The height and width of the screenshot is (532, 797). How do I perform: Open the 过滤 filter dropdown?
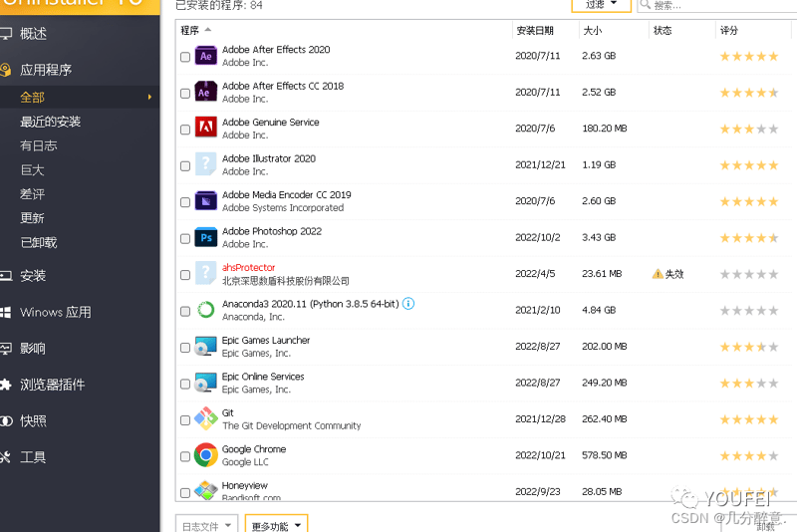point(602,5)
